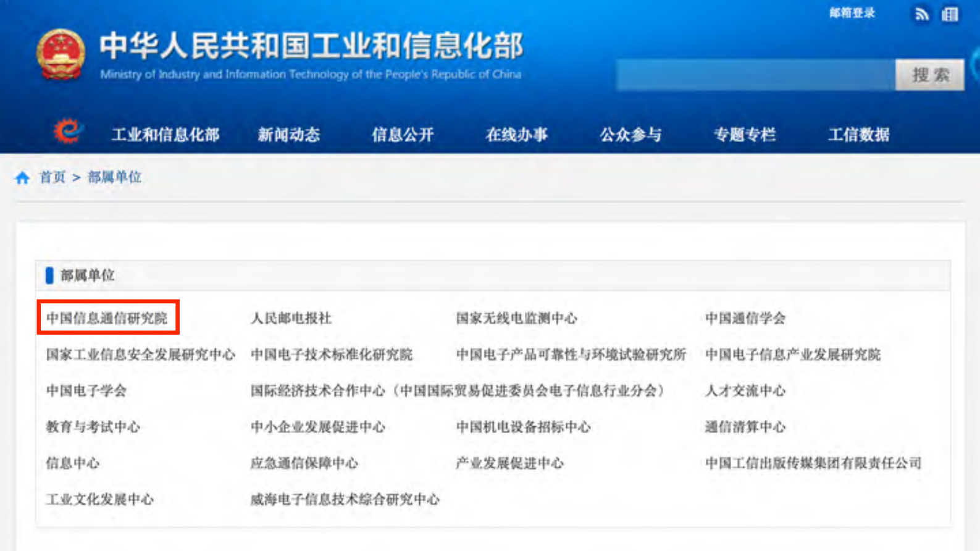Open 中国机电设备招标中心 link
The image size is (980, 551).
click(x=523, y=427)
